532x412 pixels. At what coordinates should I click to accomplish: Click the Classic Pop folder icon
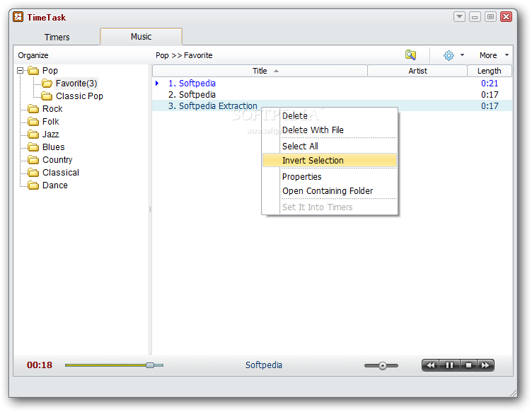[x=47, y=96]
